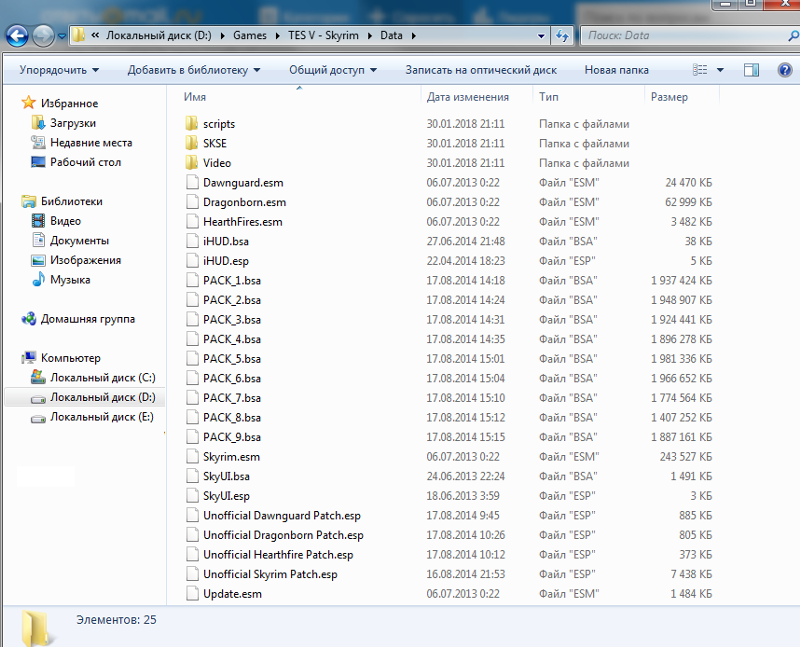The height and width of the screenshot is (647, 800).
Task: Click the date '24.06.2013 22:24'
Action: [465, 476]
